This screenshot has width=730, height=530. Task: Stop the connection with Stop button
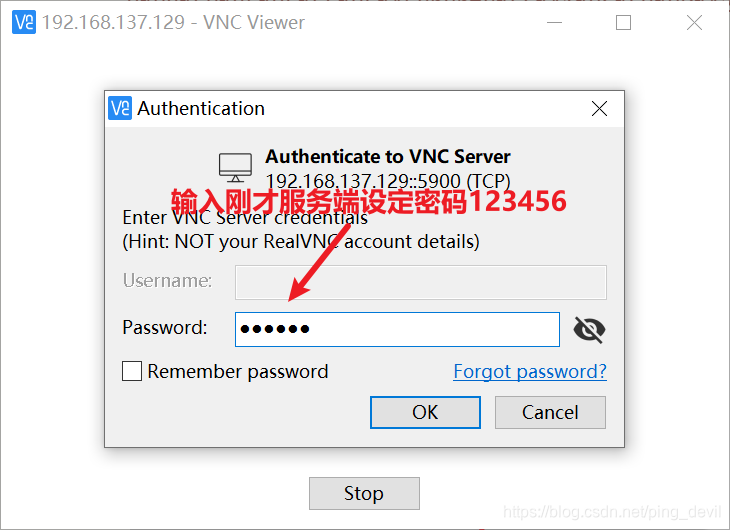(x=364, y=493)
